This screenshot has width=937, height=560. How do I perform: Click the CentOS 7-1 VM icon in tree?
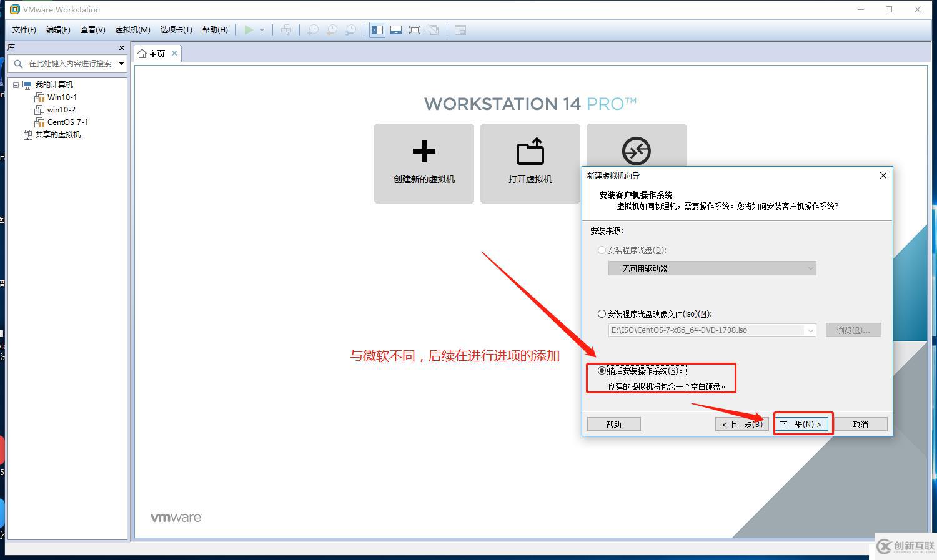[x=39, y=122]
